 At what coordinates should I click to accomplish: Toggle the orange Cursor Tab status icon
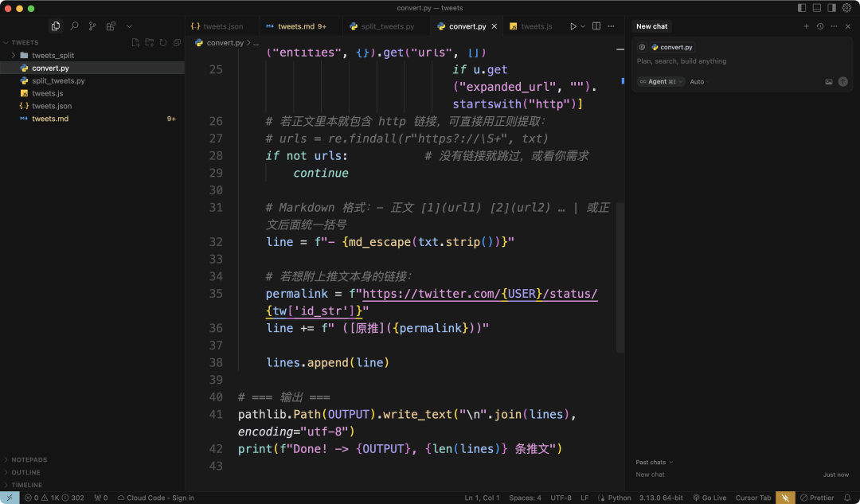coord(785,498)
